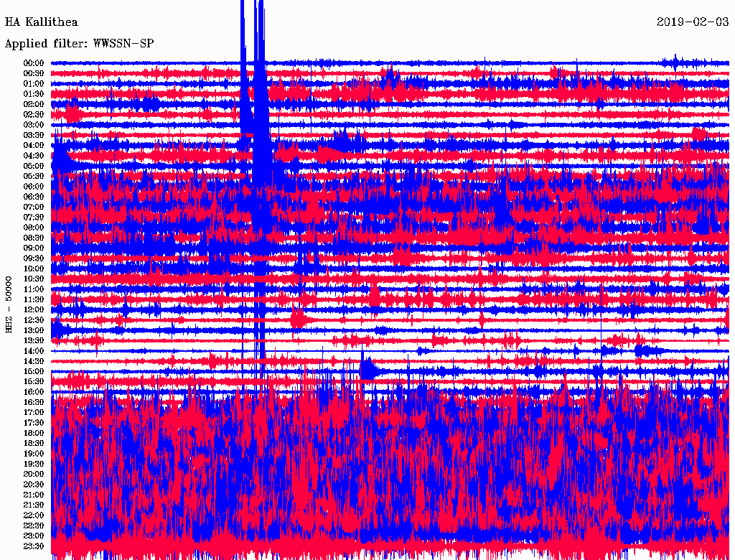
Task: Select the 22:30 time row label
Action: pyautogui.click(x=34, y=526)
